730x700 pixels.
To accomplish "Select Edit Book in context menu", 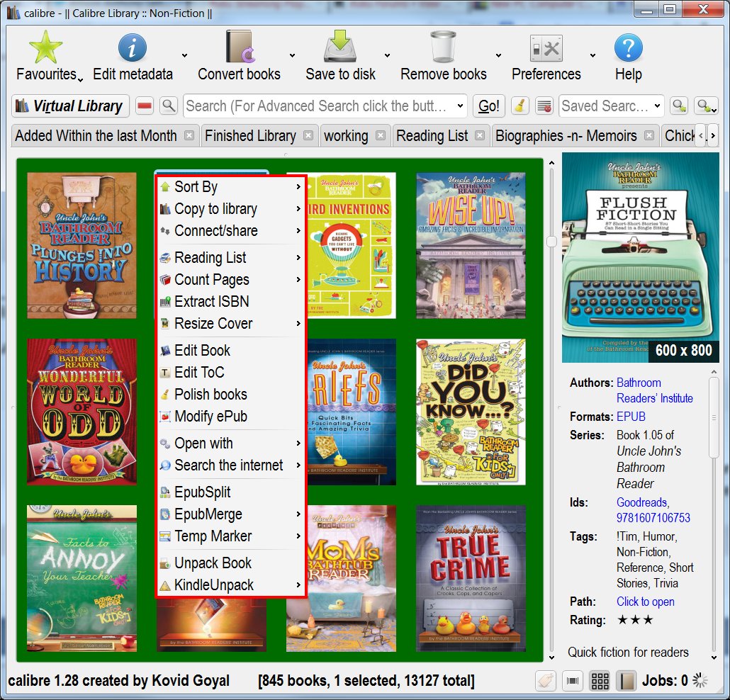I will pyautogui.click(x=231, y=351).
